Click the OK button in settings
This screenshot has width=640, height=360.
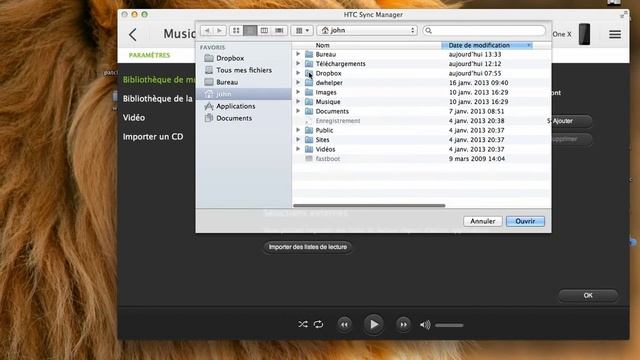(x=588, y=295)
